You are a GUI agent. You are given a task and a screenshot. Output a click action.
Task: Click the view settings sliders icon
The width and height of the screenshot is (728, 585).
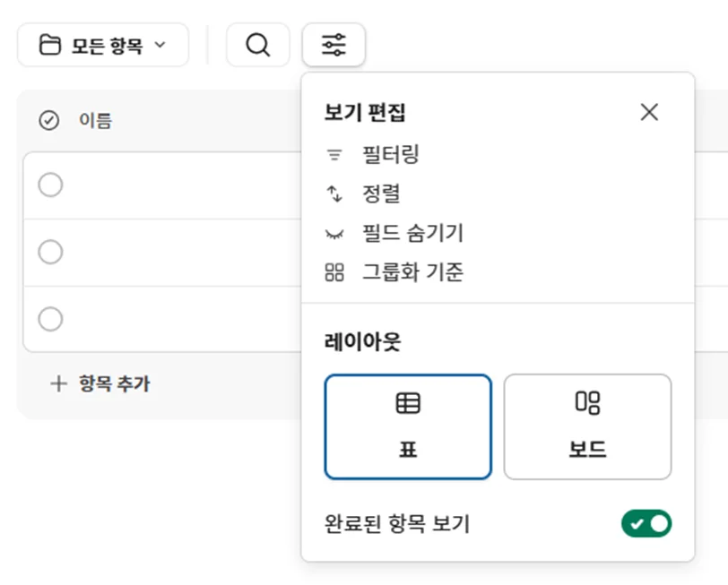coord(334,45)
